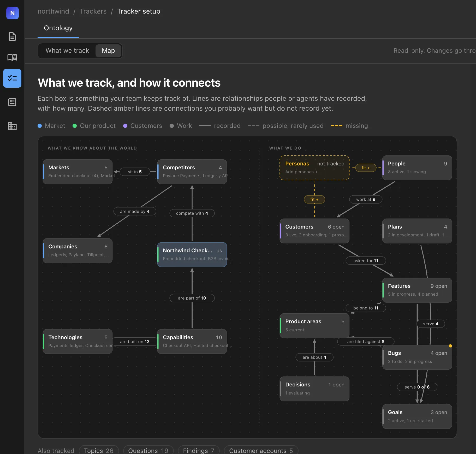Click the are built on 13 relationship

pos(135,342)
